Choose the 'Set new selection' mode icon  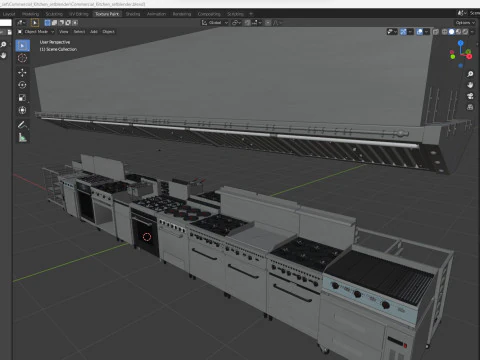coord(47,23)
